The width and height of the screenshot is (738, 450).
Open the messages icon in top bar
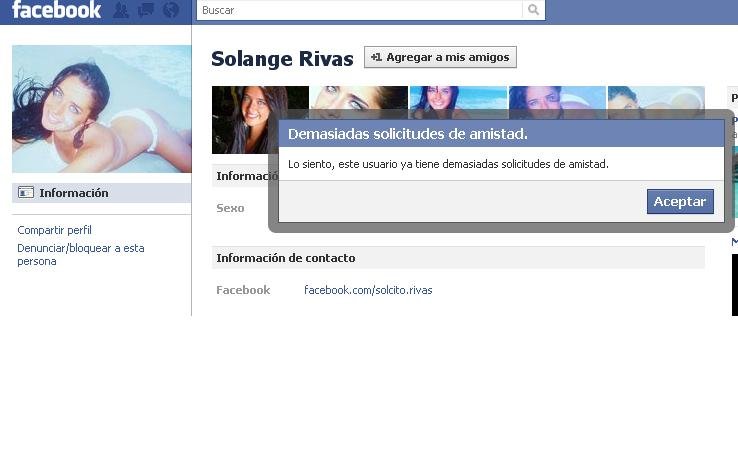coord(146,10)
